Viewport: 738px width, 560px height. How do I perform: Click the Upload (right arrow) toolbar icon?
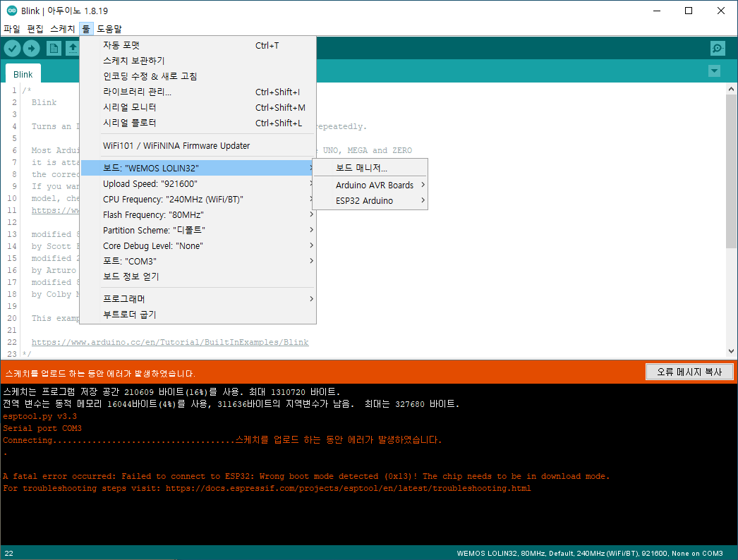coord(31,48)
